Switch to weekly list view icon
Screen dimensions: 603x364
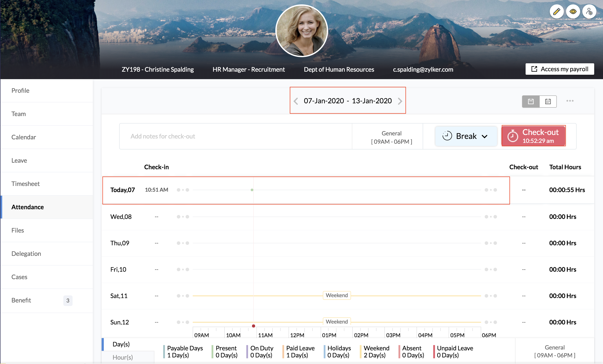point(531,101)
